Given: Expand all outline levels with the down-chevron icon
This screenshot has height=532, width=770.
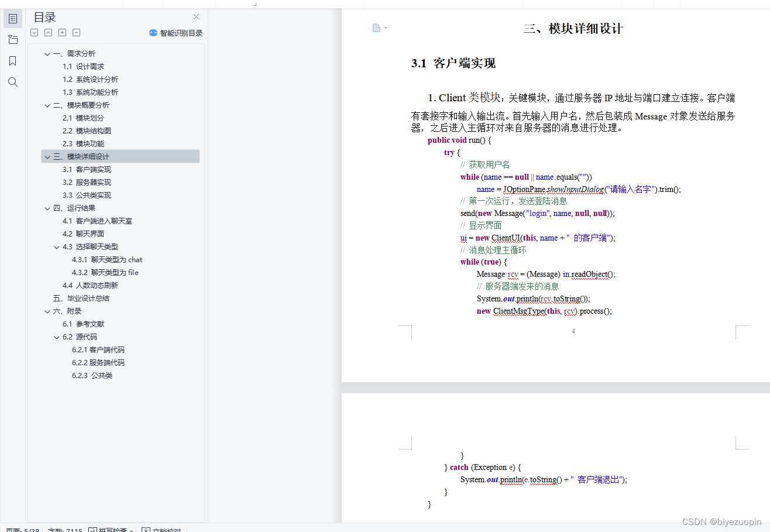Looking at the screenshot, I should tap(34, 32).
